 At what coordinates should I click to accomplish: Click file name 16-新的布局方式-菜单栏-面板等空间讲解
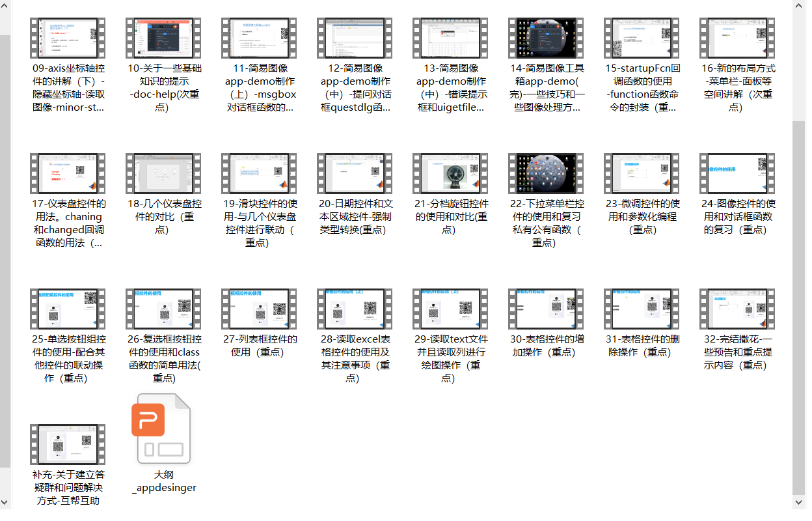tap(737, 87)
